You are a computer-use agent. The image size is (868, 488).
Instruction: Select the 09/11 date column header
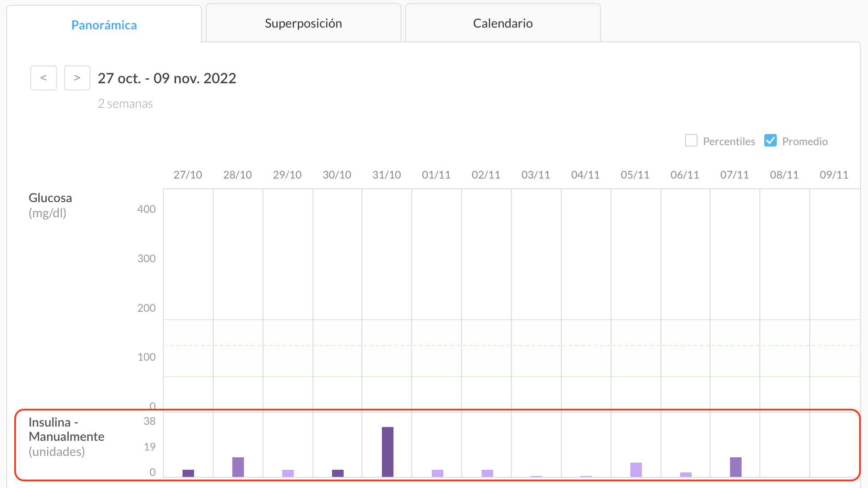(x=834, y=175)
